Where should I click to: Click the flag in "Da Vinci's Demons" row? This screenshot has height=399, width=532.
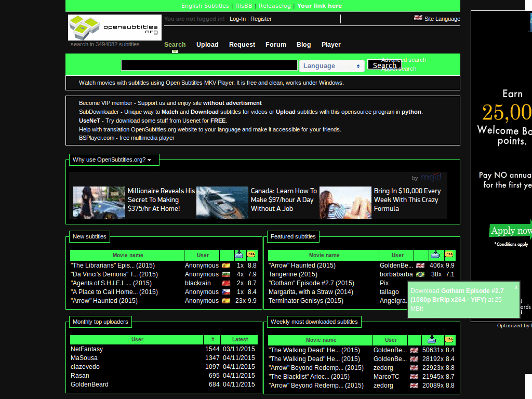click(x=226, y=274)
